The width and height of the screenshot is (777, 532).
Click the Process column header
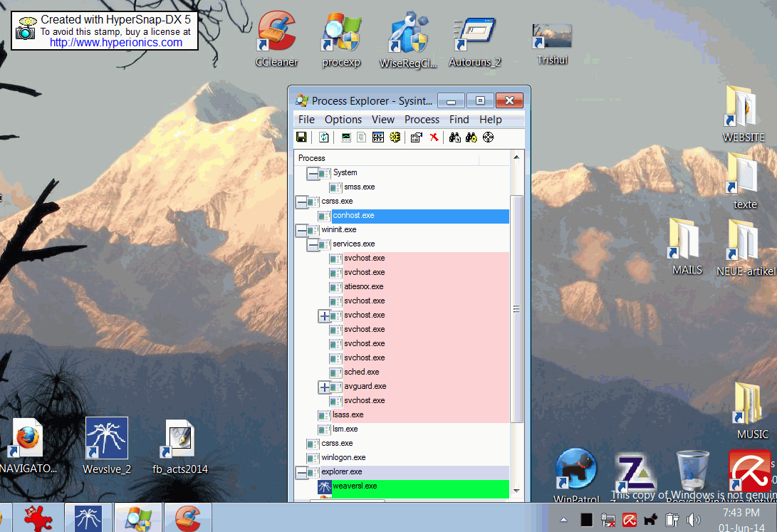(x=387, y=158)
